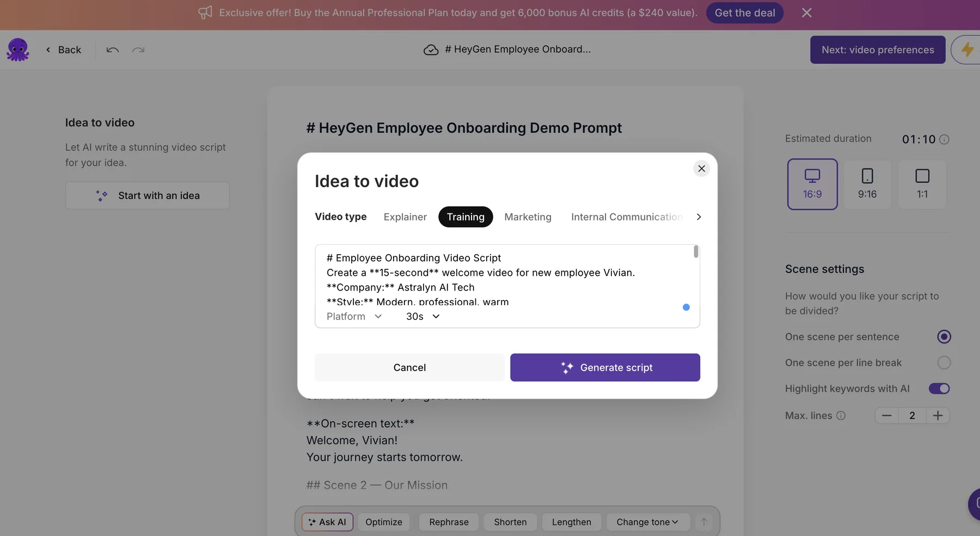Decrease max lines with minus button
Image resolution: width=980 pixels, height=536 pixels.
click(887, 416)
